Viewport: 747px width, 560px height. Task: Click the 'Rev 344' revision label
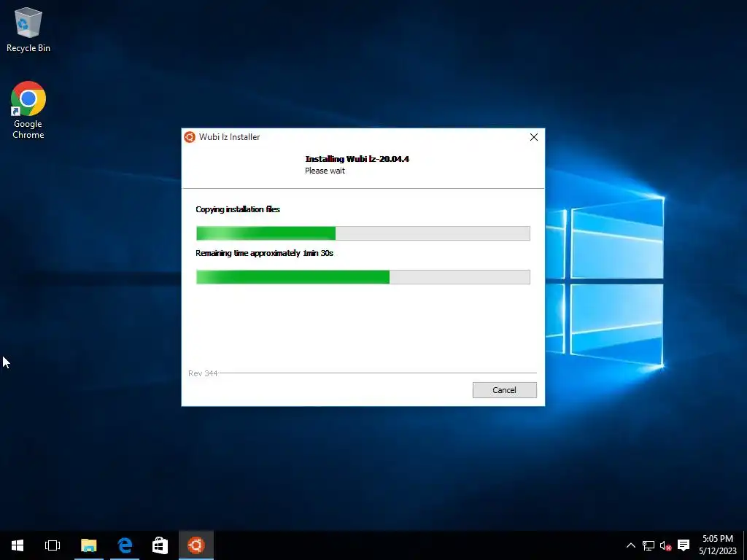tap(203, 373)
